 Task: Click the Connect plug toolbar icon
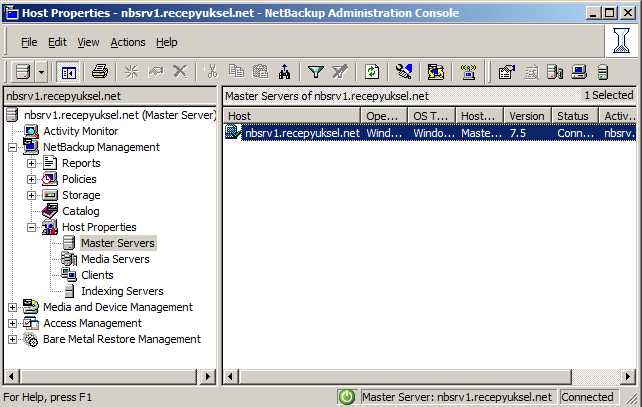pyautogui.click(x=404, y=72)
